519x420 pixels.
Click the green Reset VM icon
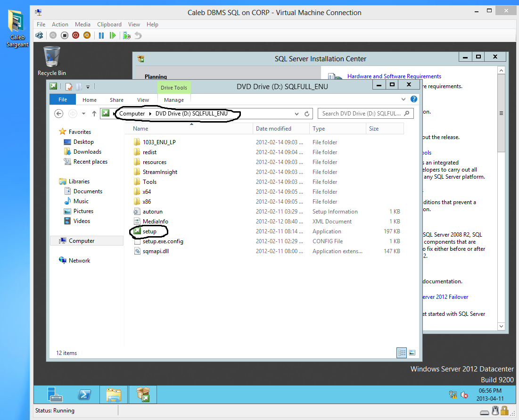(x=113, y=35)
